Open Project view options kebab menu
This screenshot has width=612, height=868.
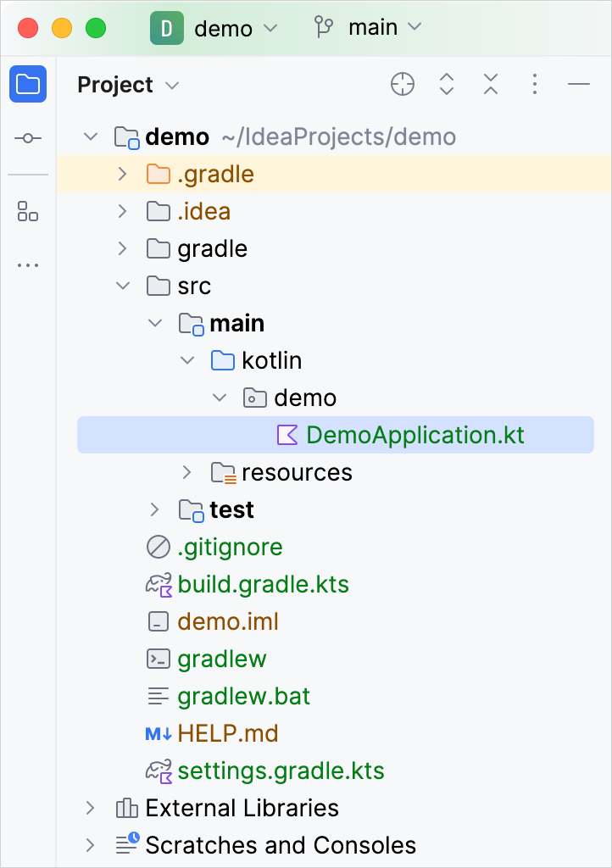(x=535, y=84)
